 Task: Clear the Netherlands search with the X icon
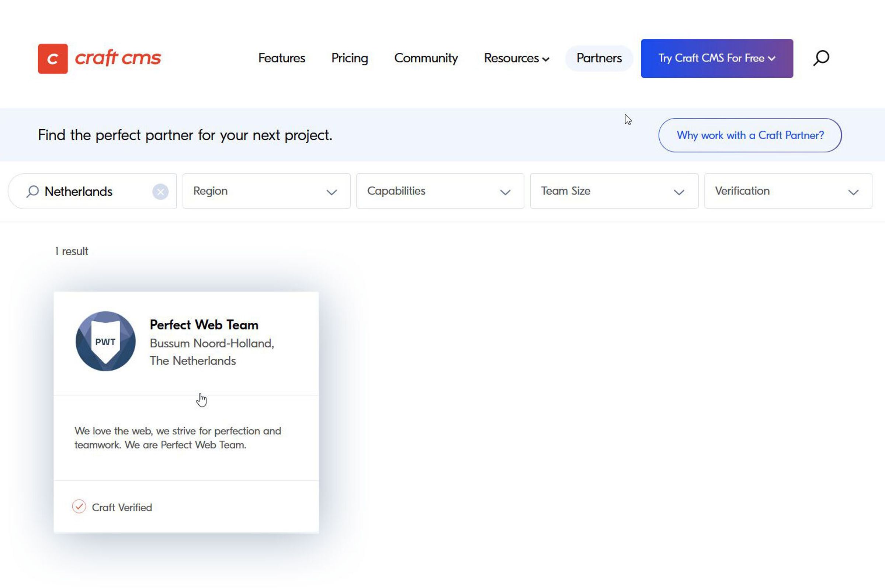(x=160, y=192)
